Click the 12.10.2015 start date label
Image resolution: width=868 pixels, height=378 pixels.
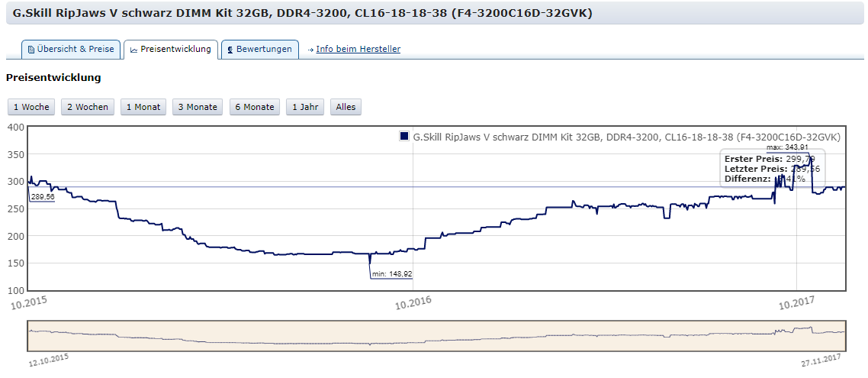point(49,360)
